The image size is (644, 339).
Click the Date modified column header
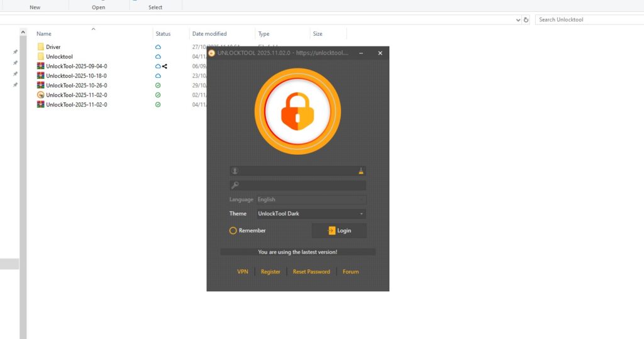click(x=209, y=34)
